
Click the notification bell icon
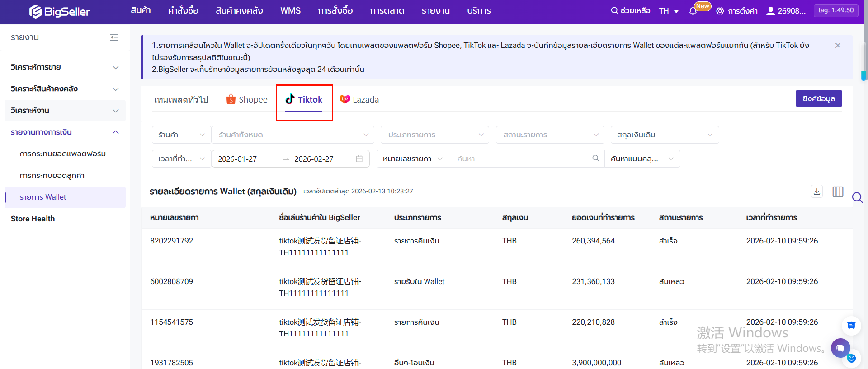pos(693,11)
